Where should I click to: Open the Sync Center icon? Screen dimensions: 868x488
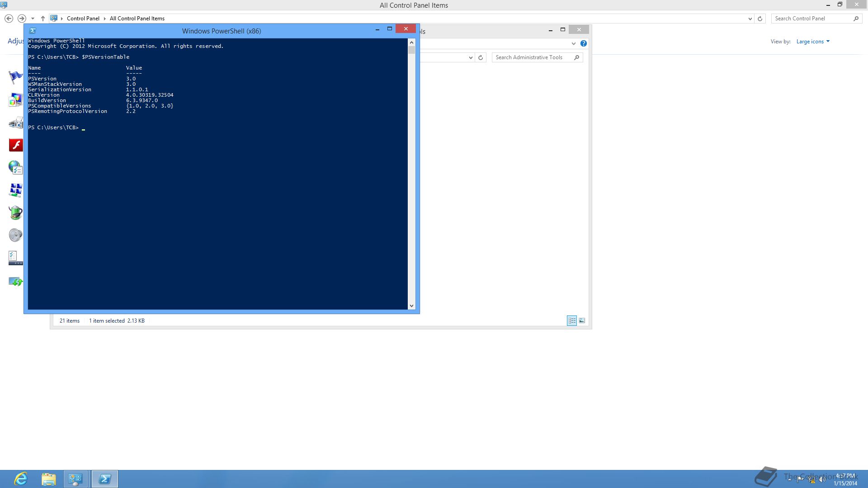click(15, 281)
